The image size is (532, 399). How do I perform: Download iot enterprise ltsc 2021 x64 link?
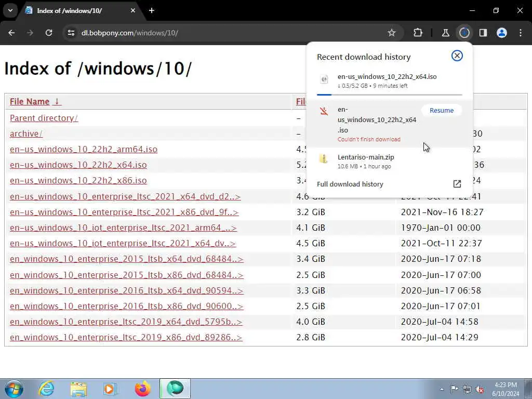tap(123, 243)
